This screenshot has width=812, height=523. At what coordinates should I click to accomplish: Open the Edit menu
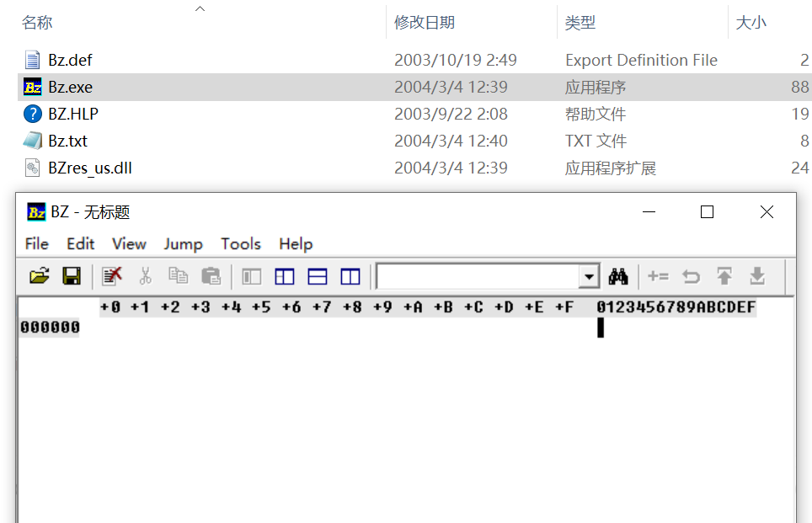tap(80, 243)
